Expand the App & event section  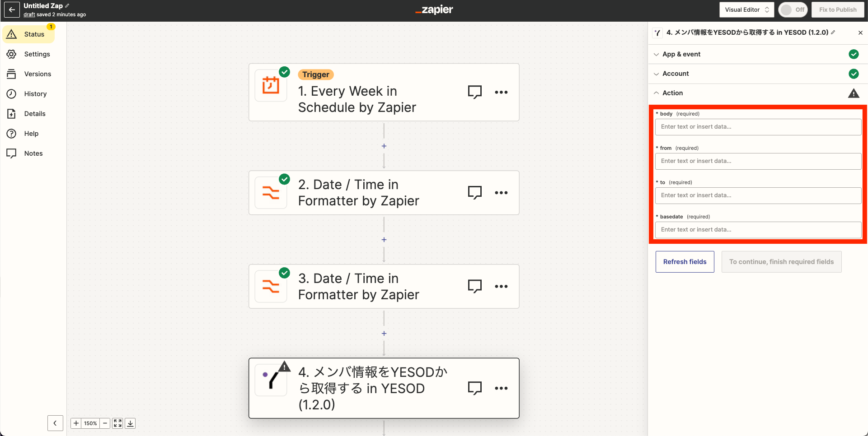(x=758, y=54)
